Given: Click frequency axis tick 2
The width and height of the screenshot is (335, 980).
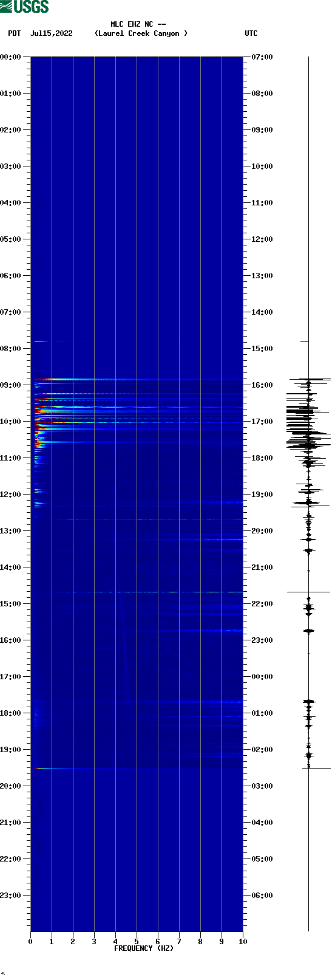Looking at the screenshot, I should point(73,942).
